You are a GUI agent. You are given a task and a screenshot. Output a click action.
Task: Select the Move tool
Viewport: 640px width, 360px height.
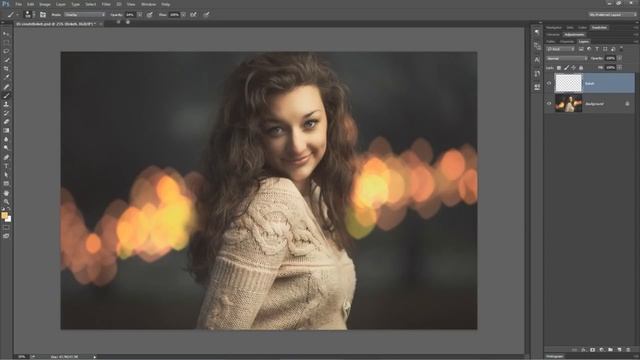[x=6, y=34]
